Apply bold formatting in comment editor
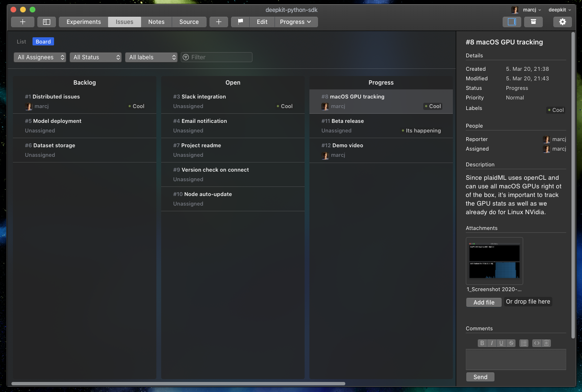 (x=482, y=343)
